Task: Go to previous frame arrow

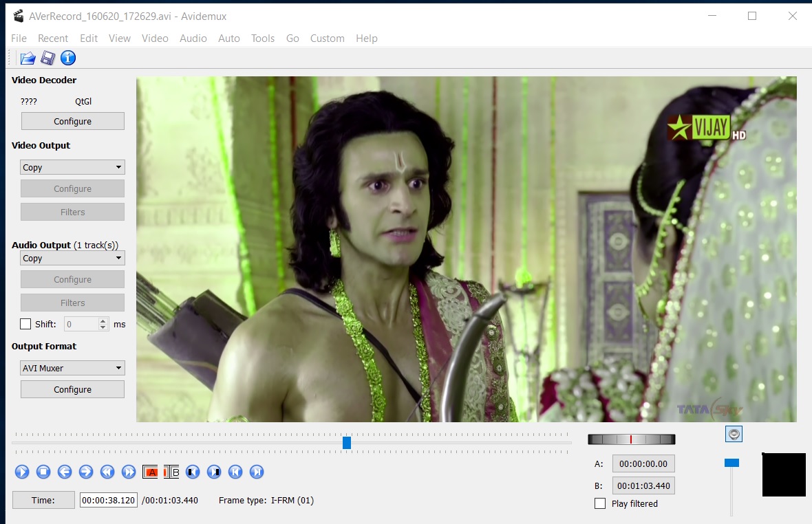Action: [x=65, y=472]
